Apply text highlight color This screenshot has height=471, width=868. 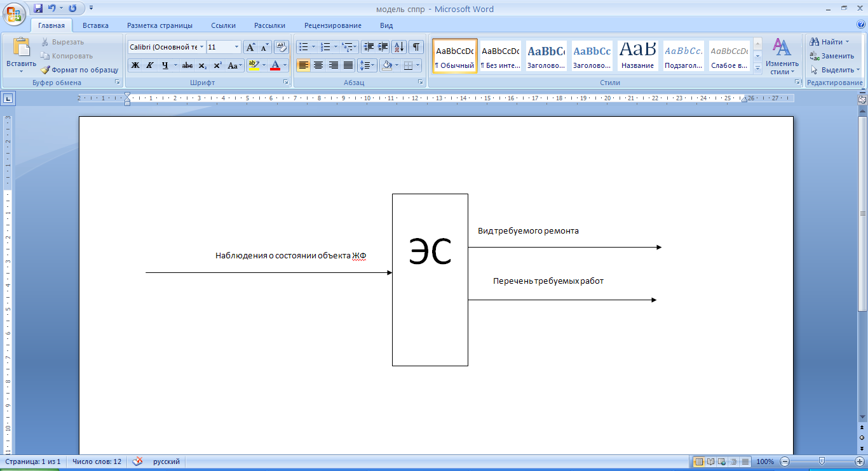coord(254,65)
